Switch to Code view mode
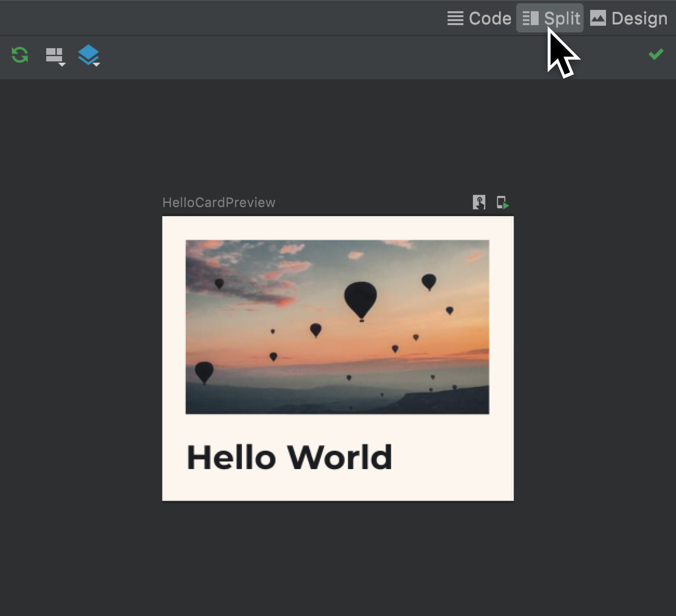The height and width of the screenshot is (616, 676). pyautogui.click(x=479, y=18)
